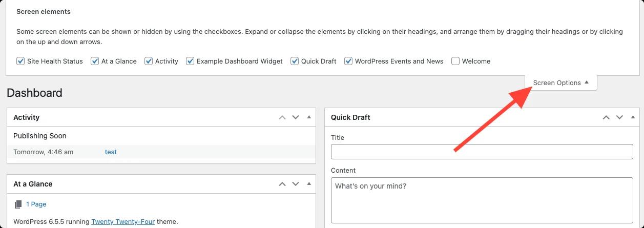Move the Activity widget up
Viewport: 644px width, 228px height.
(282, 117)
